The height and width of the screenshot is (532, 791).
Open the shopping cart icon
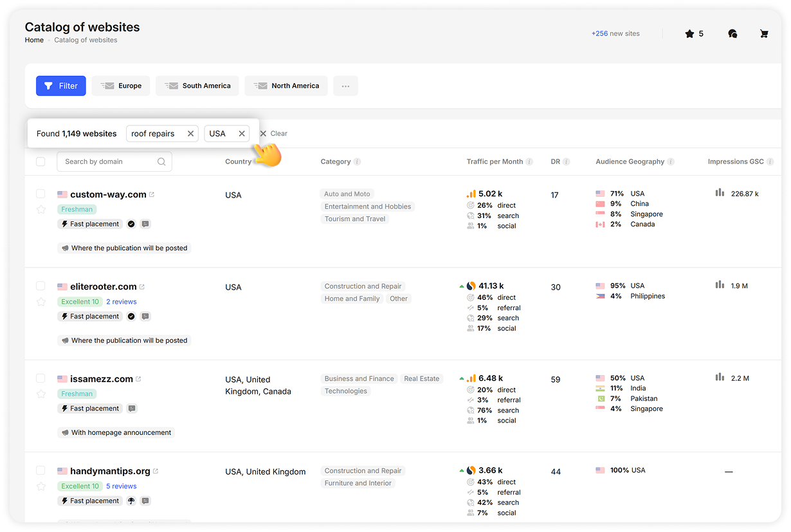coord(764,33)
